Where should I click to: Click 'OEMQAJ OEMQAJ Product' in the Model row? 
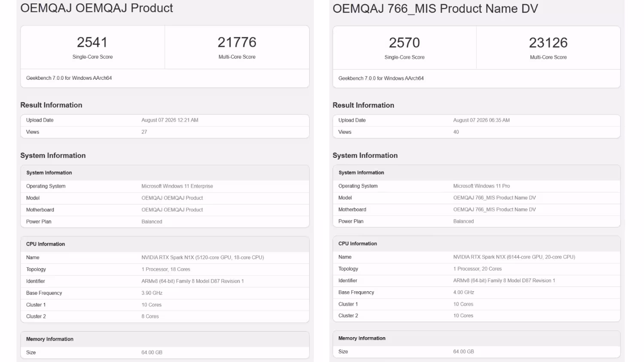tap(172, 198)
